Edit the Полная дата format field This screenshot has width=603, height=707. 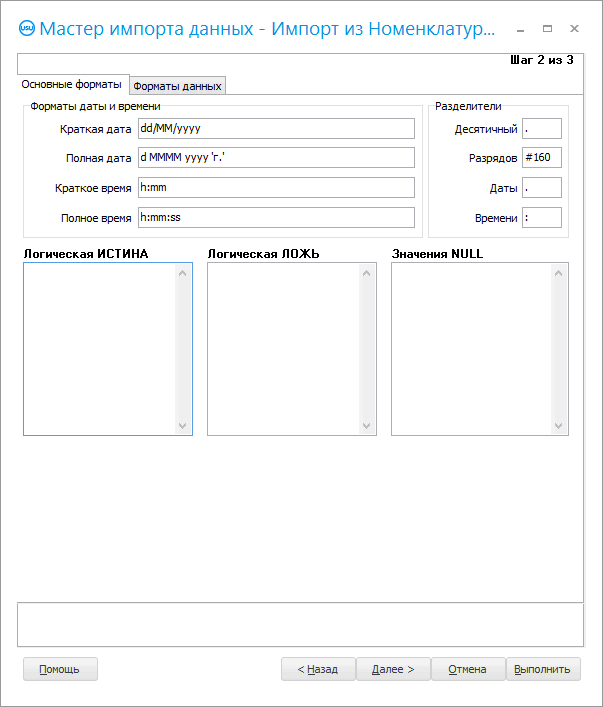click(276, 157)
